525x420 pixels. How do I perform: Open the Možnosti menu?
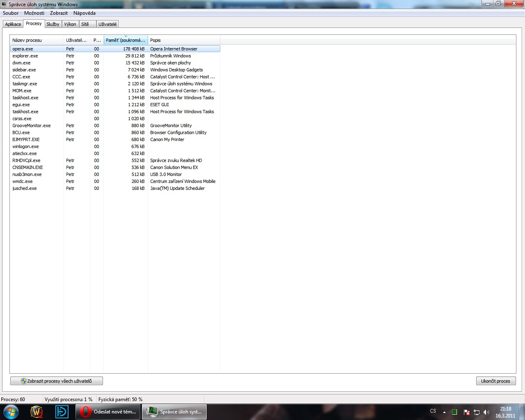(34, 13)
